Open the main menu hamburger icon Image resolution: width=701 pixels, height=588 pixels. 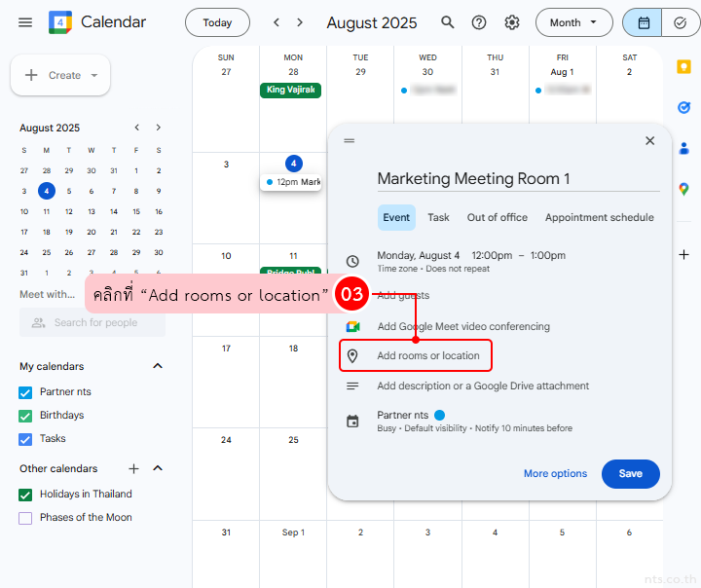(25, 22)
